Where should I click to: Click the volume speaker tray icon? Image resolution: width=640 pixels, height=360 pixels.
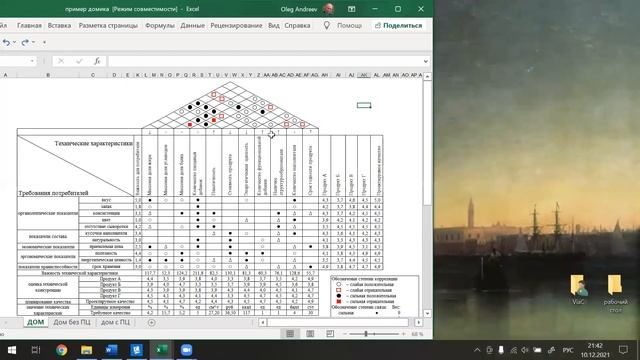[525, 350]
